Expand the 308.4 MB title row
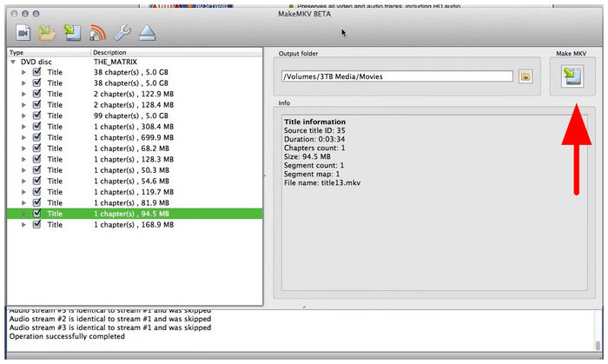This screenshot has width=608, height=364. point(23,127)
